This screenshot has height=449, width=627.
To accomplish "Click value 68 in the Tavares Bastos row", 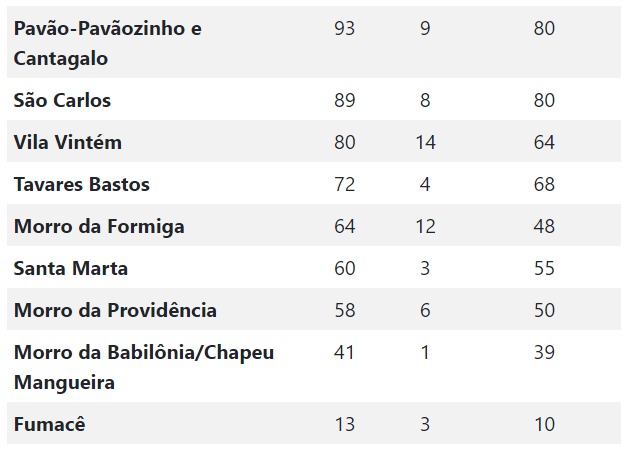I will [x=544, y=184].
